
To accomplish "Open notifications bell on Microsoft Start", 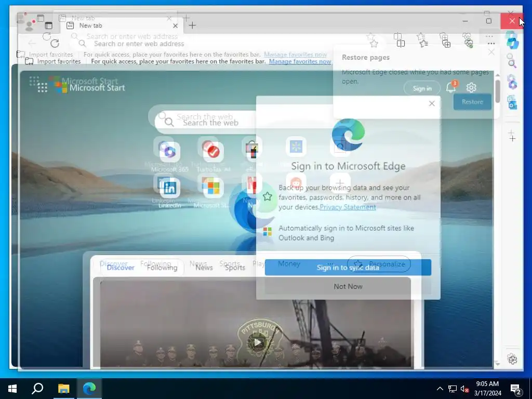I will point(451,87).
